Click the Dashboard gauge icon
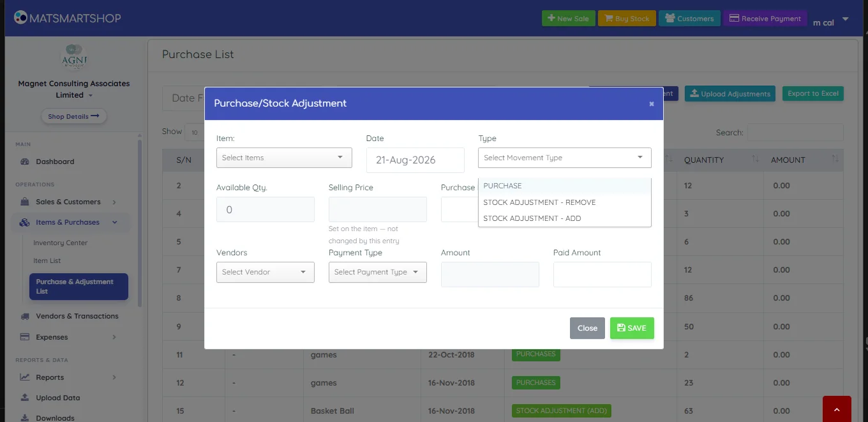Image resolution: width=868 pixels, height=422 pixels. click(25, 162)
